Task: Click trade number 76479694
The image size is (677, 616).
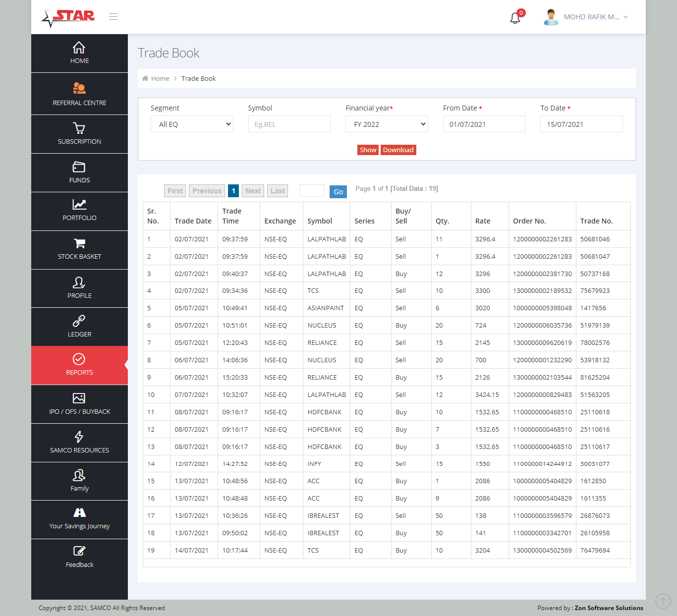Action: [x=595, y=550]
